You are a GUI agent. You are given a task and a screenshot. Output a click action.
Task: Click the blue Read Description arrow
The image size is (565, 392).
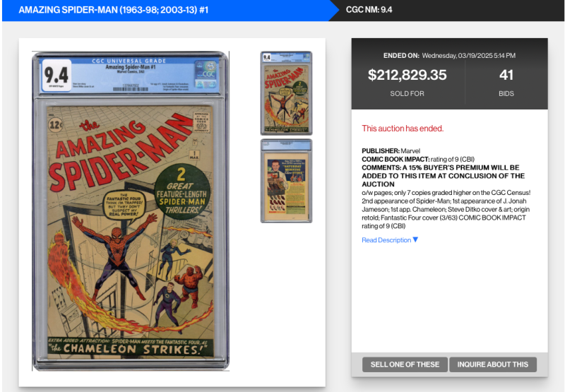pyautogui.click(x=415, y=239)
